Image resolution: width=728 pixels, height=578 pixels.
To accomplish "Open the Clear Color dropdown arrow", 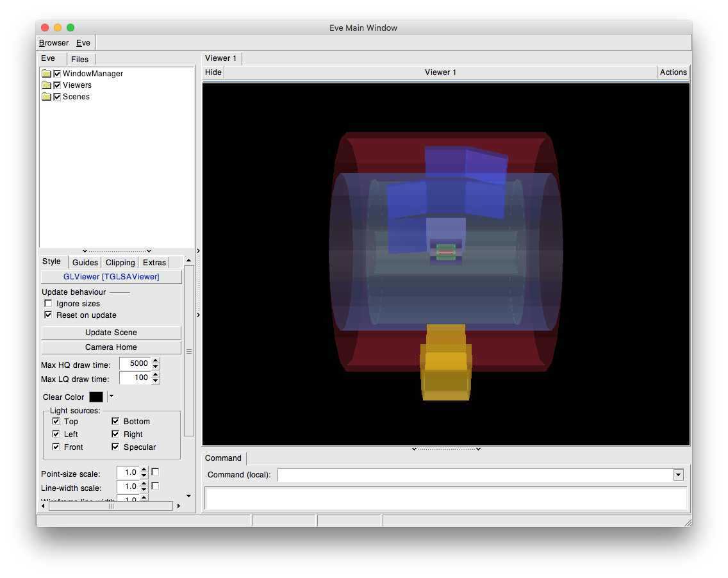I will (110, 397).
